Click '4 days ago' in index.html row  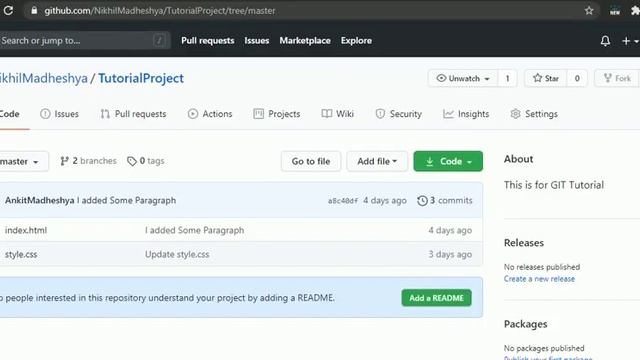(450, 230)
